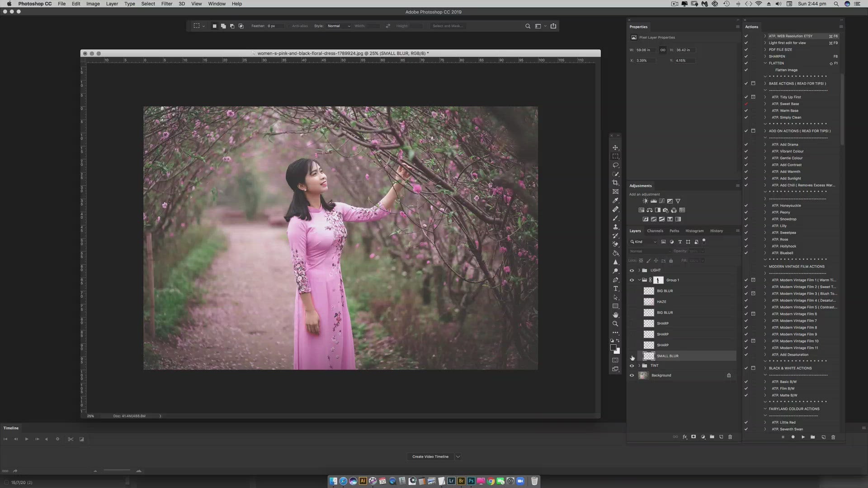This screenshot has width=868, height=488.
Task: Select the Type tool
Action: coord(615,289)
